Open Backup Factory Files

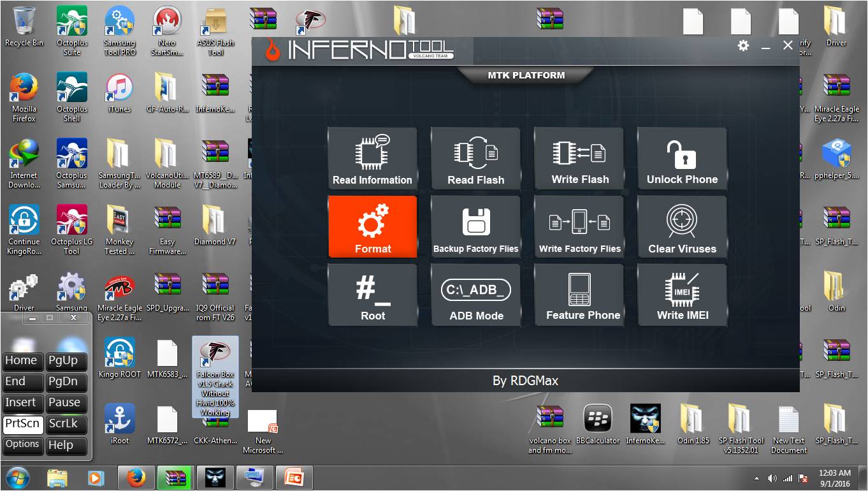point(476,227)
